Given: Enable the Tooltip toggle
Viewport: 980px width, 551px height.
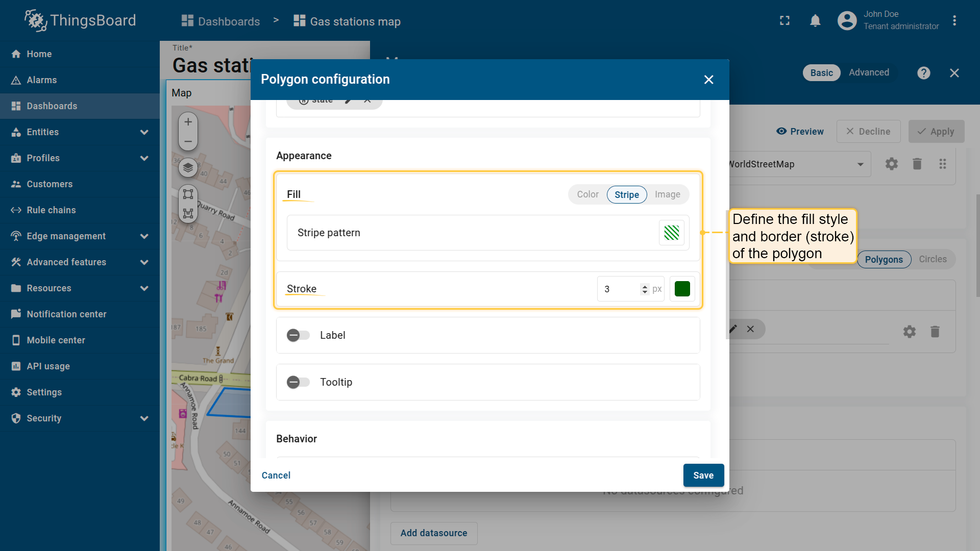Looking at the screenshot, I should point(298,382).
